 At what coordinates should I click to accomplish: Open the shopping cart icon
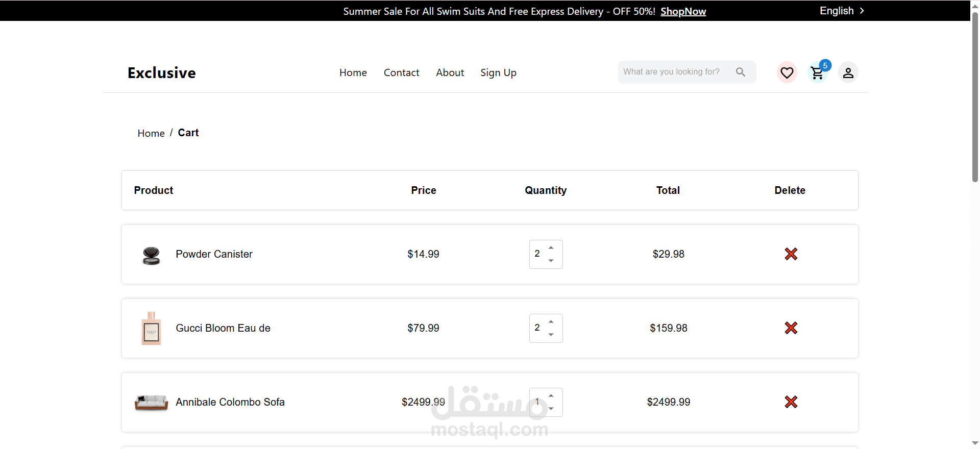coord(817,73)
